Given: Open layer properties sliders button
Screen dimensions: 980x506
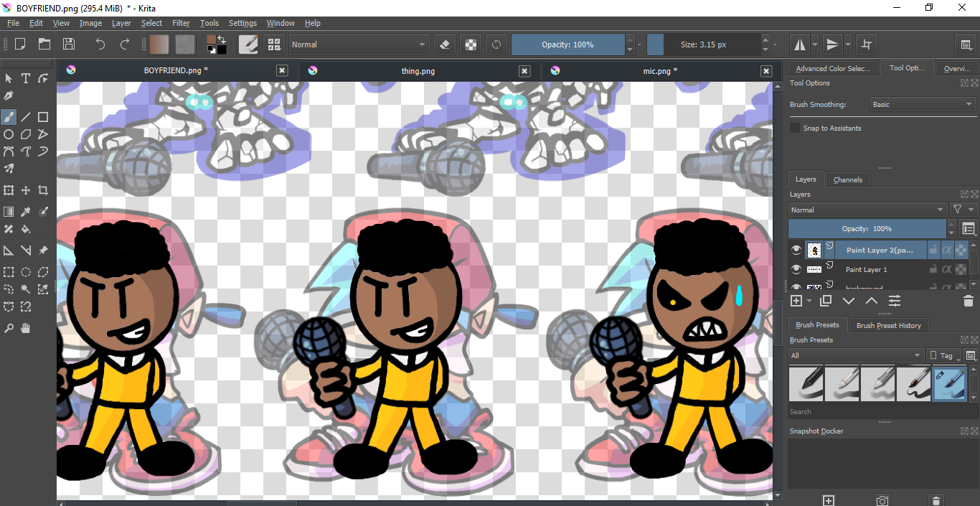Looking at the screenshot, I should pyautogui.click(x=894, y=301).
